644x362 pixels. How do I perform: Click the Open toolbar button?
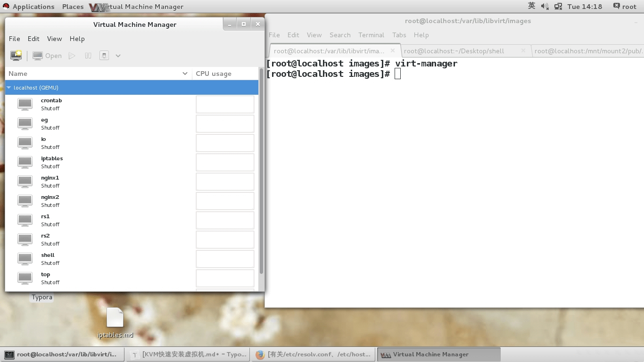click(x=47, y=56)
